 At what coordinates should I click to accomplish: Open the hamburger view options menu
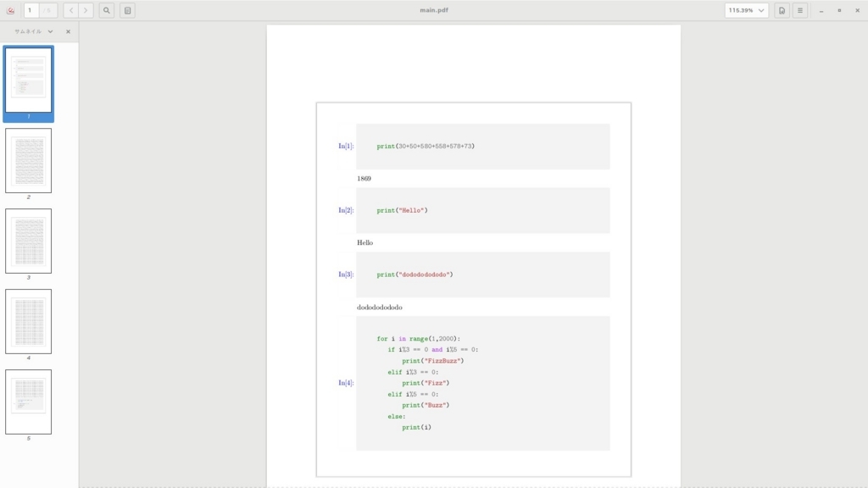pos(800,10)
